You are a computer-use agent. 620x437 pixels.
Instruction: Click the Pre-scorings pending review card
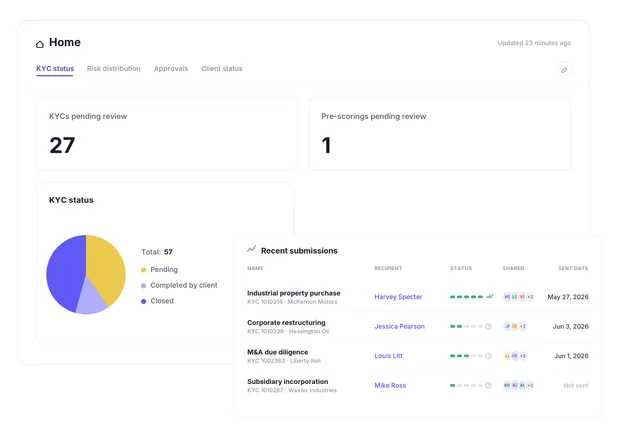pyautogui.click(x=440, y=134)
